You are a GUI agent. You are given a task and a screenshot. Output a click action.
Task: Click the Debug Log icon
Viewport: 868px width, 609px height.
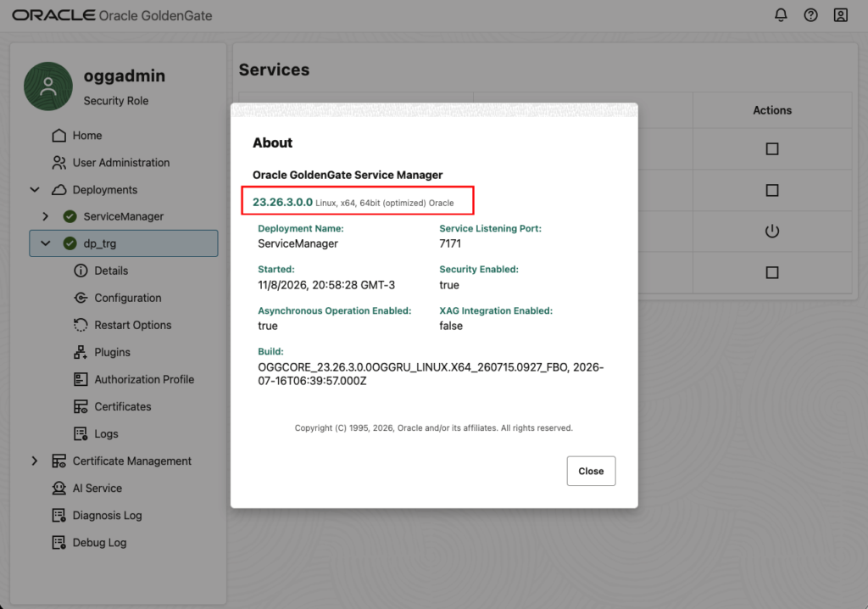tap(58, 542)
